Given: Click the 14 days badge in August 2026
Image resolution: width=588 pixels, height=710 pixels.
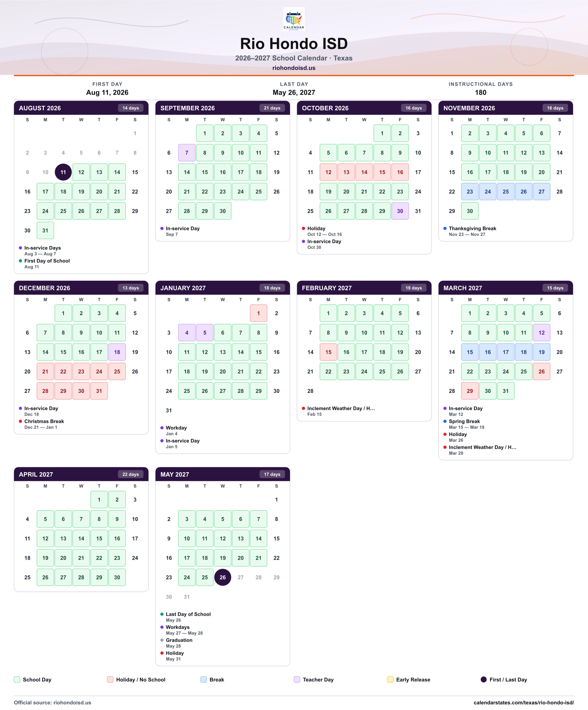Looking at the screenshot, I should click(x=131, y=108).
